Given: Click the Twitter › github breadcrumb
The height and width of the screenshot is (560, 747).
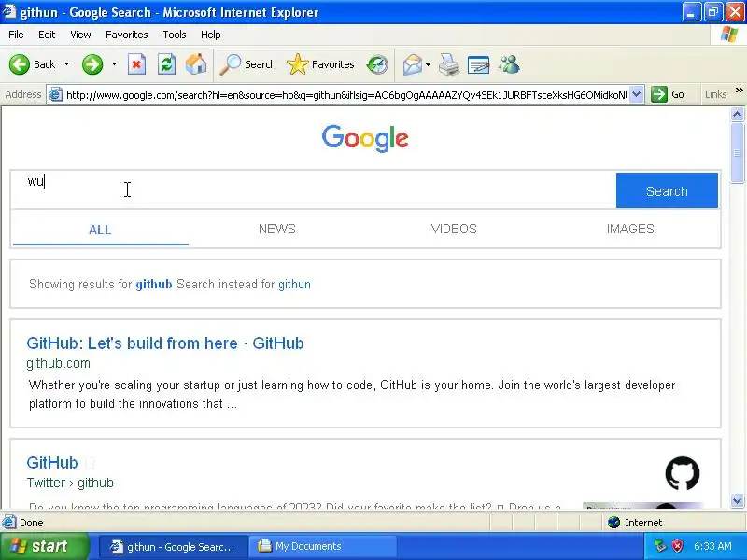Looking at the screenshot, I should (70, 483).
